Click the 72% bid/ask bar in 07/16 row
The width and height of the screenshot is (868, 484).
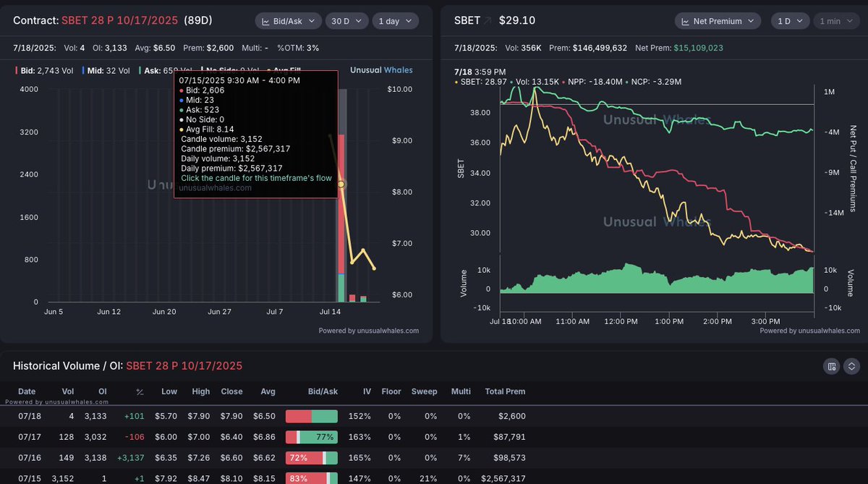[x=312, y=458]
